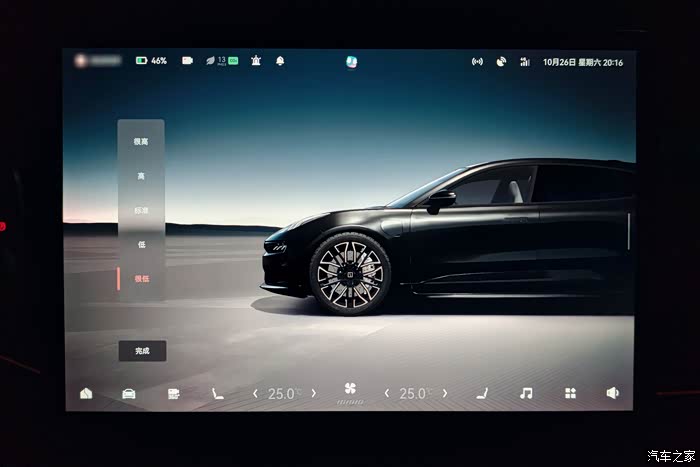The width and height of the screenshot is (700, 467).
Task: Open the vehicle settings car icon
Action: coord(129,394)
